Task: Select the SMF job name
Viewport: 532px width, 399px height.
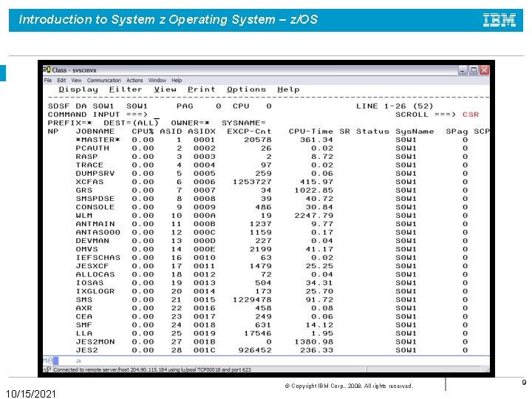Action: tap(84, 325)
